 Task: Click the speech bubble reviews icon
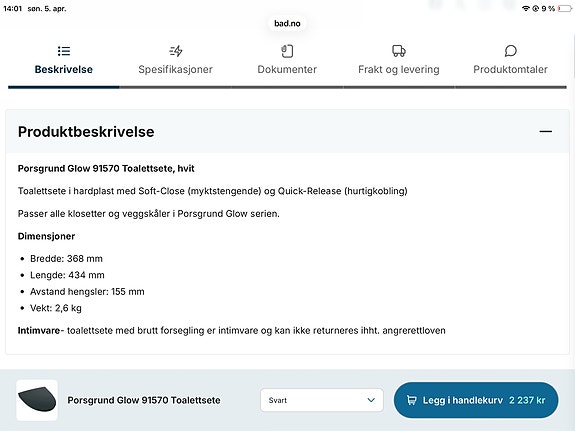click(x=510, y=51)
